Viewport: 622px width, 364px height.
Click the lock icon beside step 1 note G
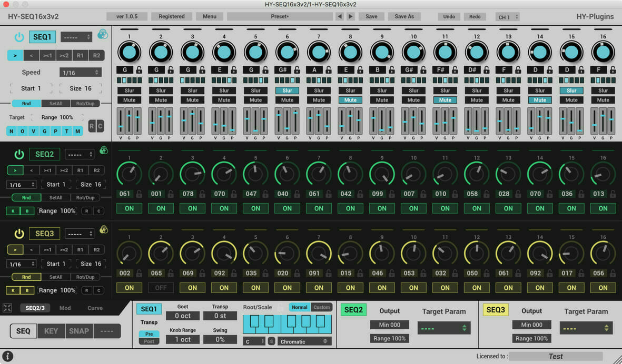[139, 70]
